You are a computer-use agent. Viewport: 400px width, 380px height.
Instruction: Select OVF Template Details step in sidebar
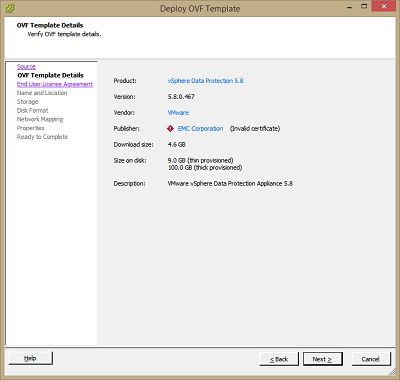pyautogui.click(x=50, y=75)
